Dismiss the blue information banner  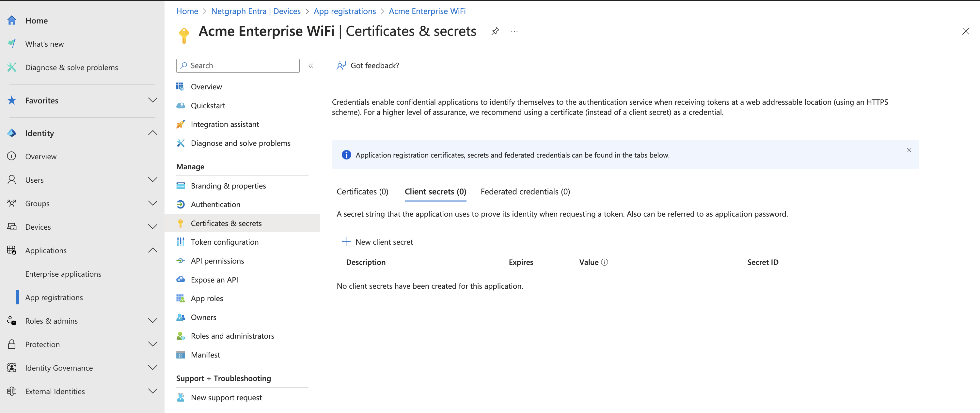point(909,150)
